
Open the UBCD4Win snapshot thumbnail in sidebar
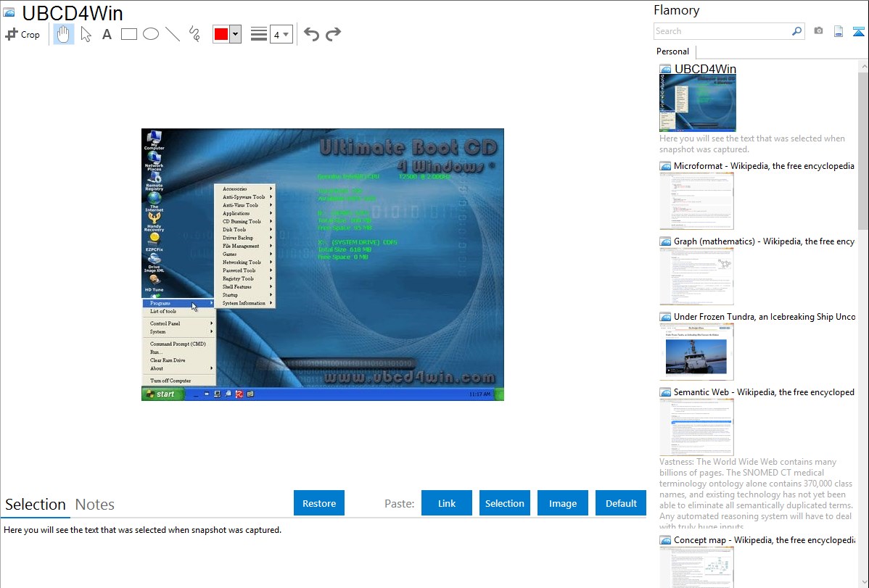point(698,103)
